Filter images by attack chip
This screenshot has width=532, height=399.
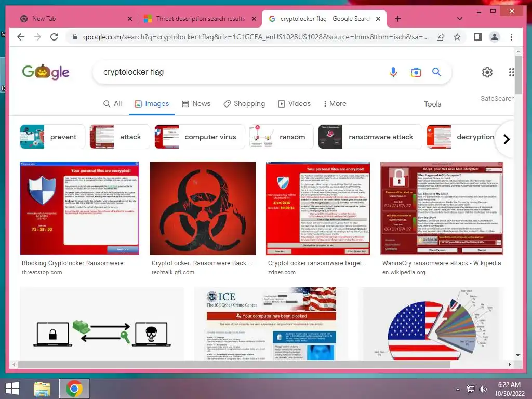(120, 137)
